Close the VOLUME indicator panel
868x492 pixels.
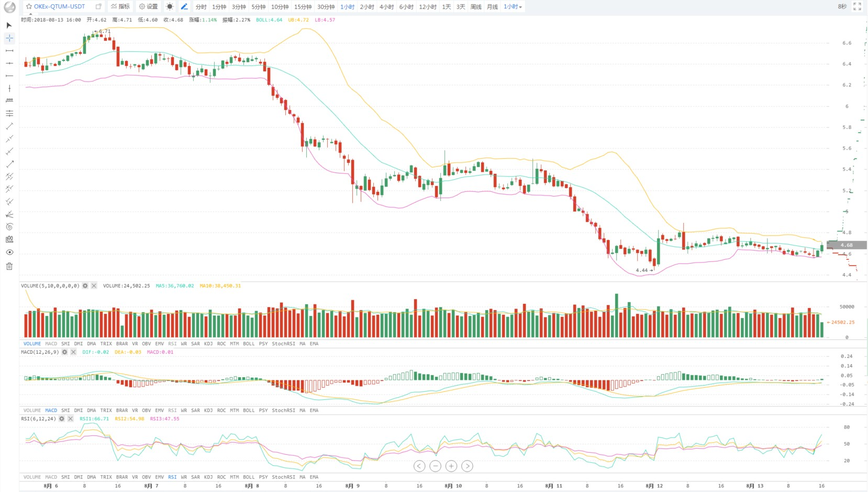(94, 286)
